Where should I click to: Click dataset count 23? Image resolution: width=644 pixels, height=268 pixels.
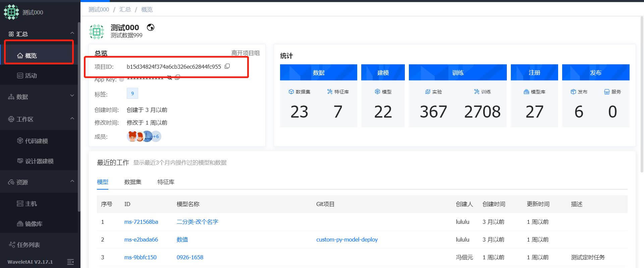tap(299, 112)
